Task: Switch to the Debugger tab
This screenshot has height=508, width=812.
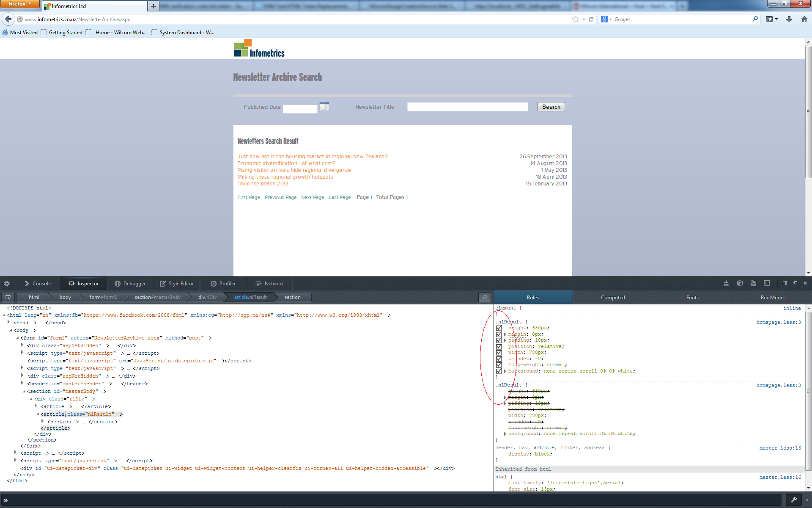Action: 130,284
